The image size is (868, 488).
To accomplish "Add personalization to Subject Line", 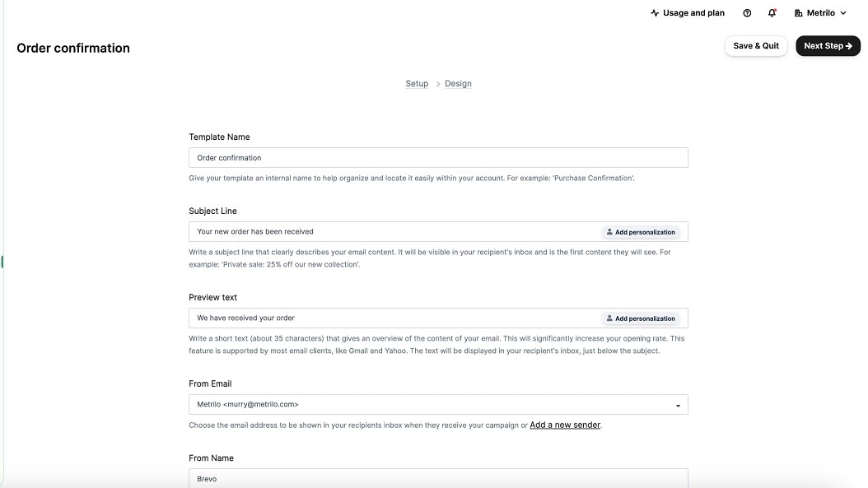I will coord(641,232).
